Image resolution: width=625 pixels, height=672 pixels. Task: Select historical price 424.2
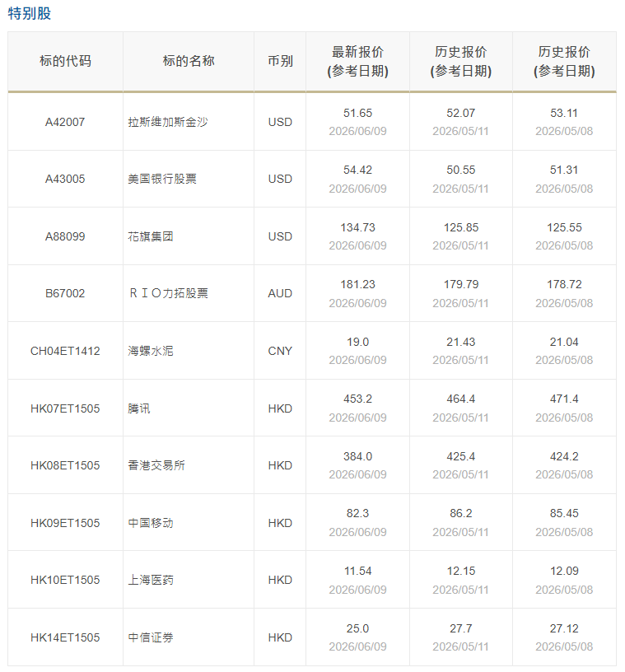pyautogui.click(x=564, y=456)
